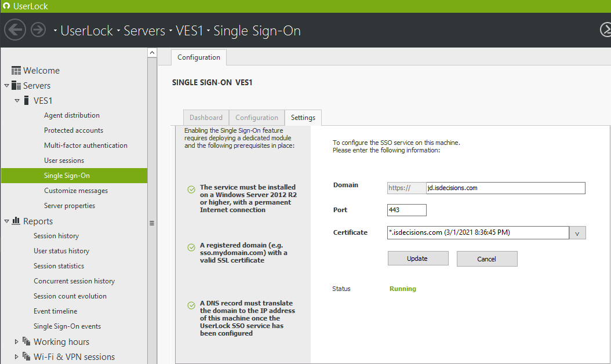Viewport: 611px width, 364px height.
Task: Click the SINGLE SIGN-ON VES1 heading
Action: point(212,83)
